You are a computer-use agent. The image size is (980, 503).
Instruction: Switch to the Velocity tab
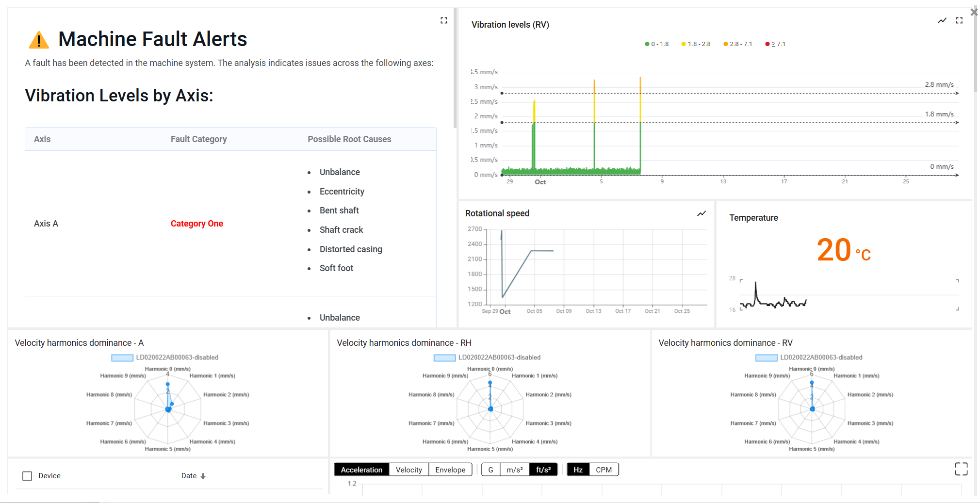point(408,470)
